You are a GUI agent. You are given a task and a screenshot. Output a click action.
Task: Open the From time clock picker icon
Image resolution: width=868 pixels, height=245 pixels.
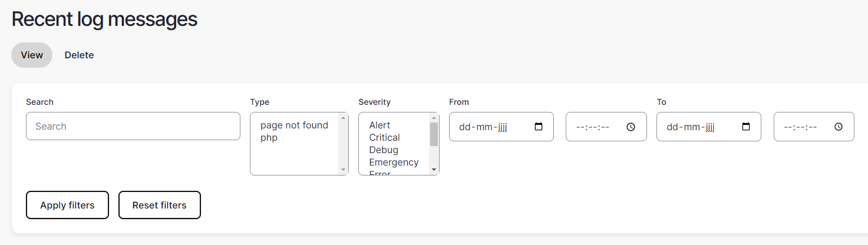click(631, 127)
